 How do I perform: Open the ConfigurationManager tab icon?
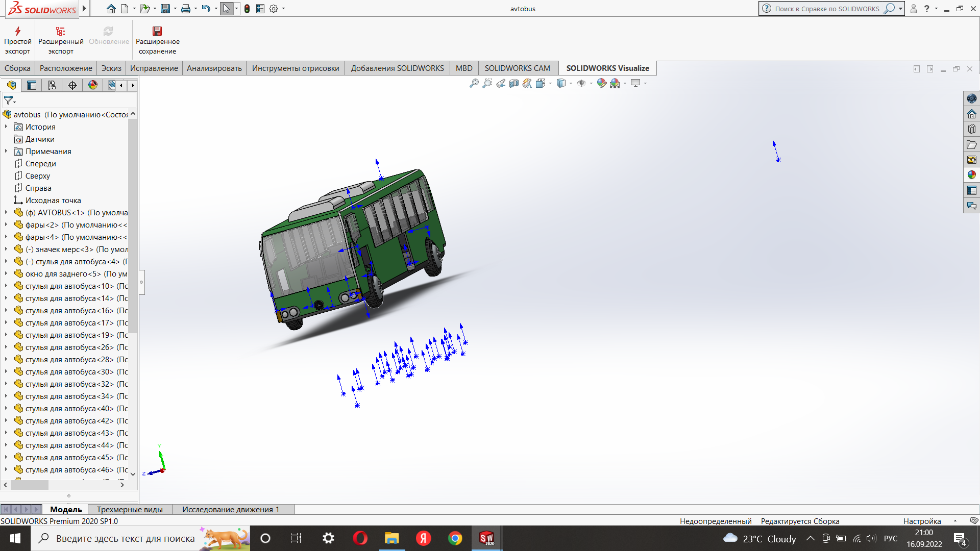pyautogui.click(x=52, y=85)
